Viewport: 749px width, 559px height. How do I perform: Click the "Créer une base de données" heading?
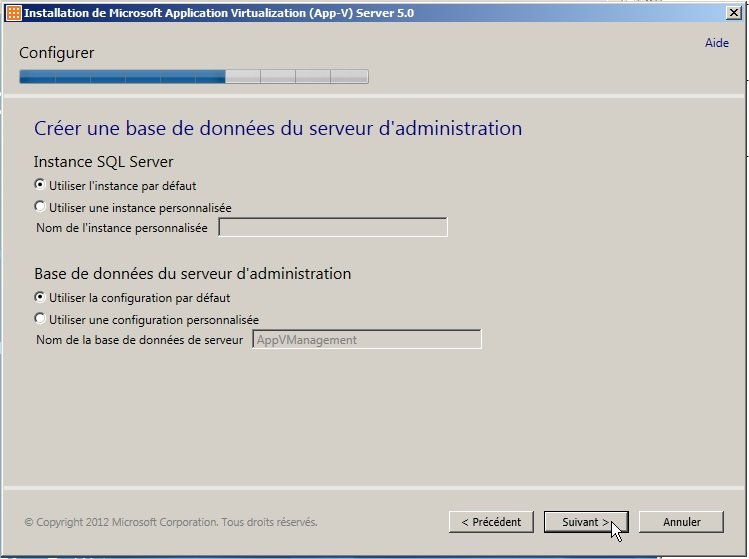(x=278, y=129)
